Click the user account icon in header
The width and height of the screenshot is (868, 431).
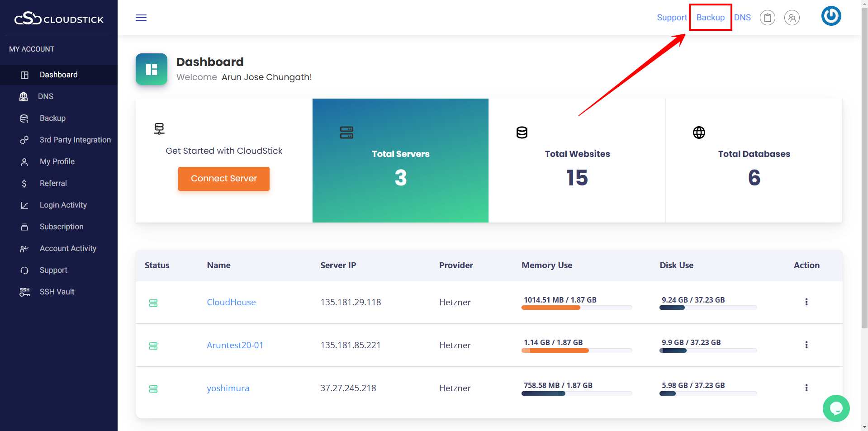792,18
